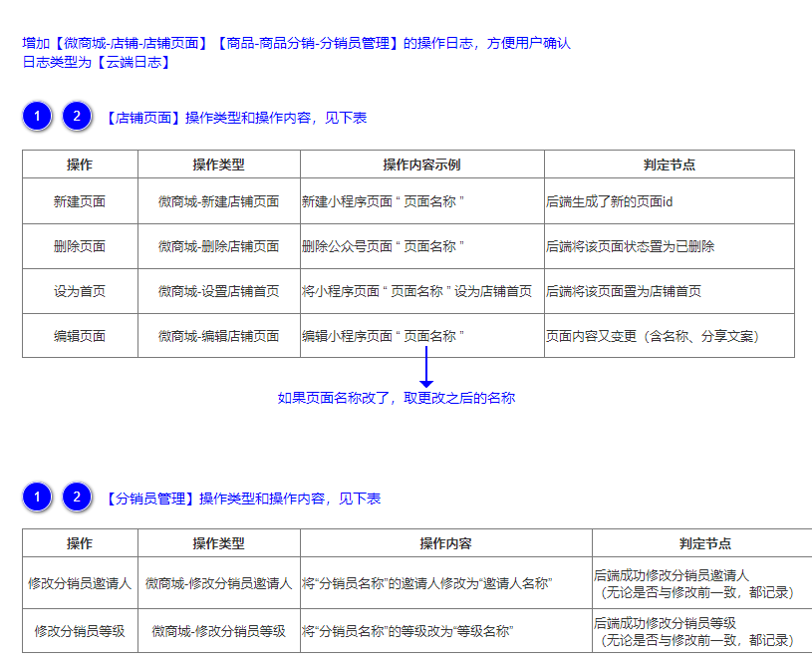Click badge 2 beside the 分销员管理 heading
This screenshot has height=667, width=812.
[77, 498]
